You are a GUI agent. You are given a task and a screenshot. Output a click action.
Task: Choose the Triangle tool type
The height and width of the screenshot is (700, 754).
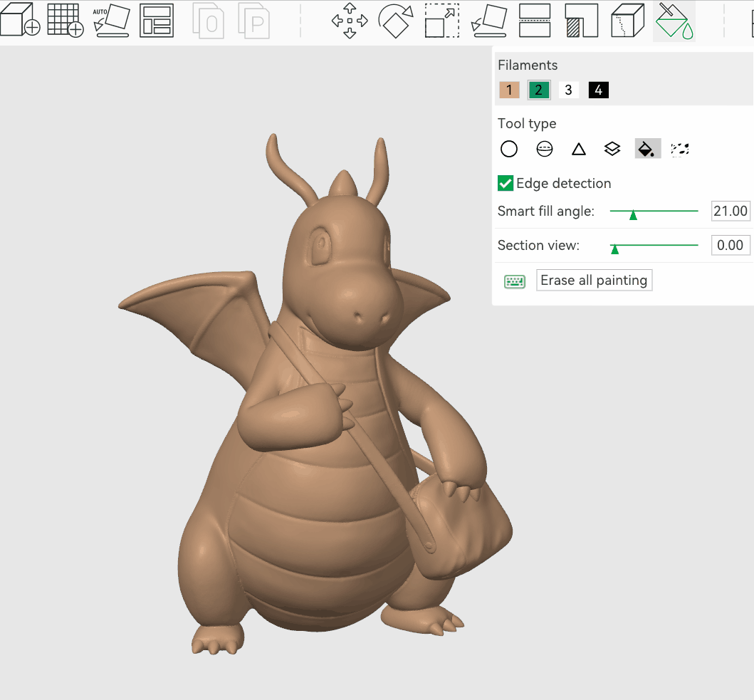578,149
